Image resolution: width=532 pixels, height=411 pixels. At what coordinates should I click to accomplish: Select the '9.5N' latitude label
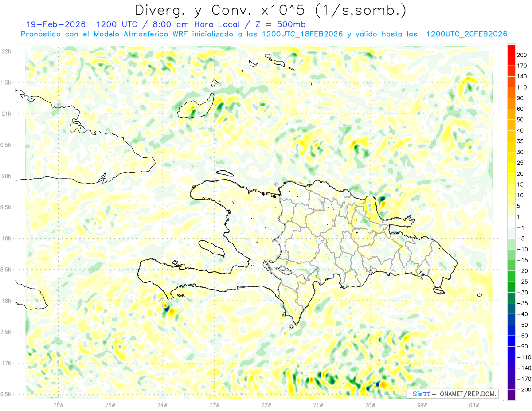point(7,207)
